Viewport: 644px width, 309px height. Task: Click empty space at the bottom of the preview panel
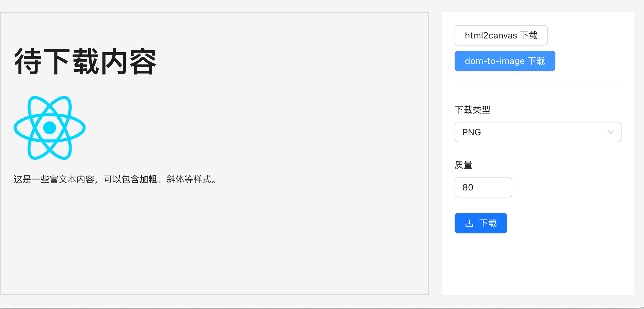214,256
